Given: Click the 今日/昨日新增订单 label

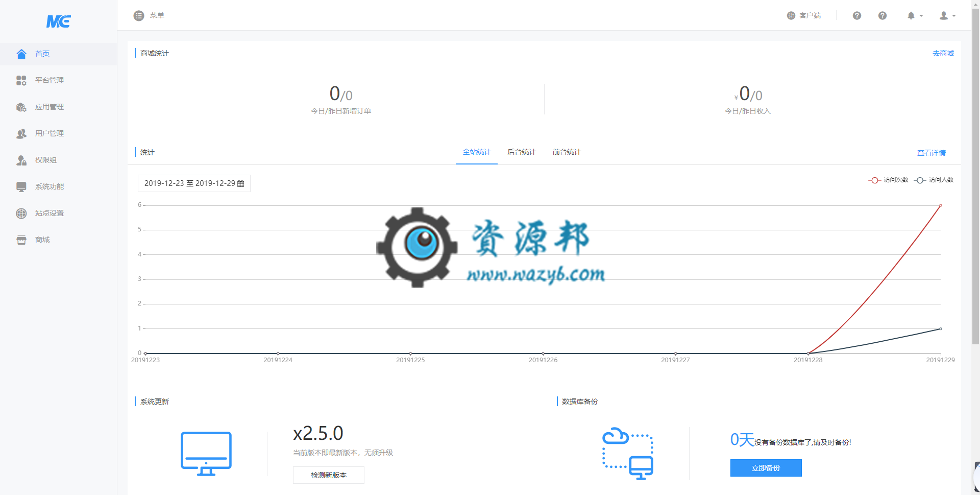Looking at the screenshot, I should tap(341, 111).
